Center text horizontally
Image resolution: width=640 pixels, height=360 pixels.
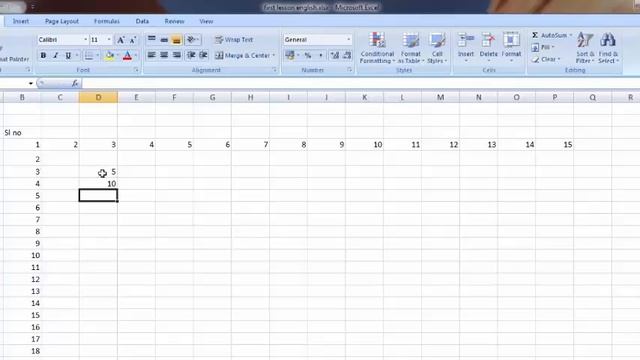coord(164,55)
